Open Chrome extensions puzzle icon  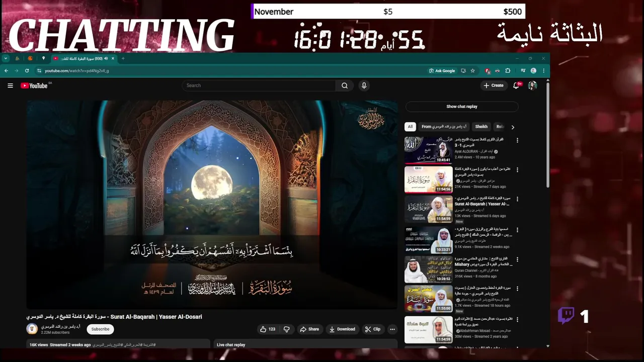click(508, 71)
